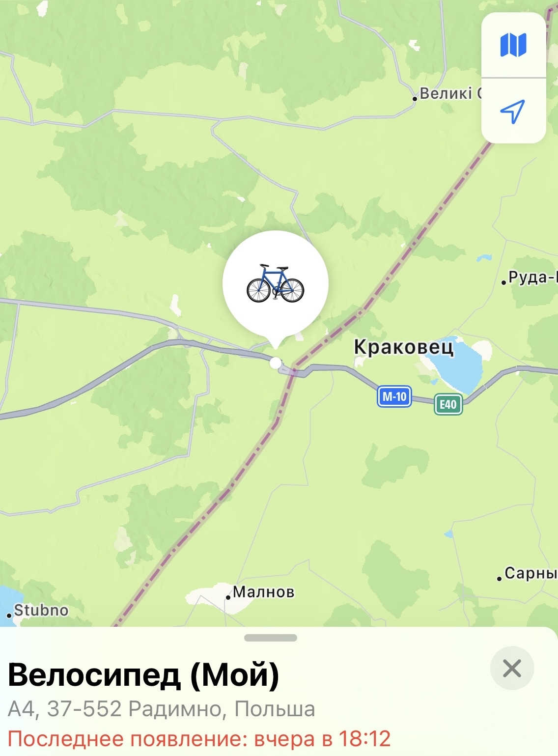Tap the E40 route shield
Screen dimensions: 558x756
click(448, 404)
